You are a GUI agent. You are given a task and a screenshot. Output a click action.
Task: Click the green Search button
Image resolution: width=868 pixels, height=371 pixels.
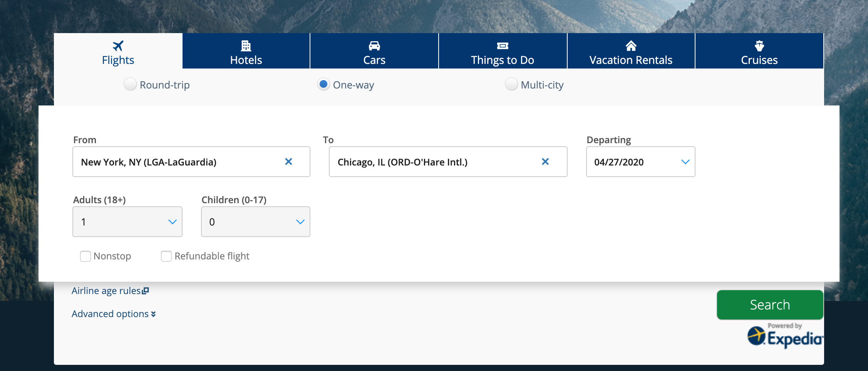pyautogui.click(x=770, y=305)
